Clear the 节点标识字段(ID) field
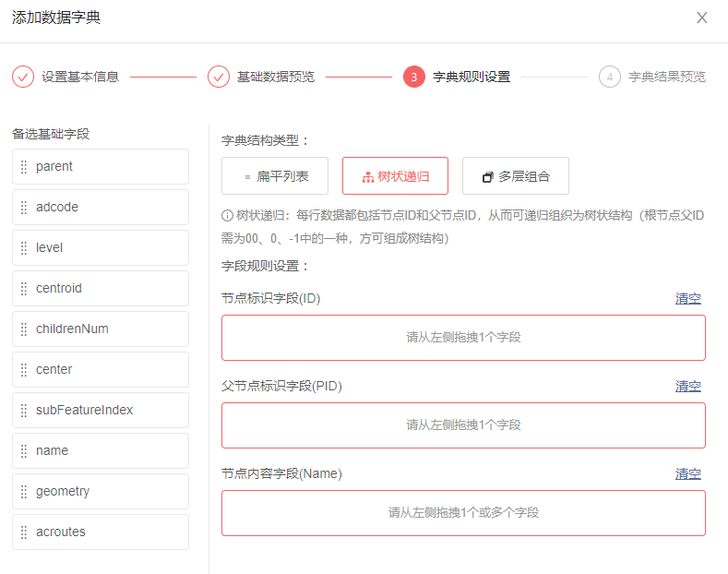 tap(687, 298)
